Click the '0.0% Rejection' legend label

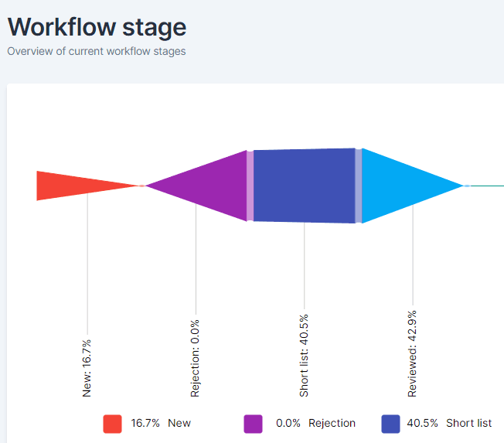315,423
